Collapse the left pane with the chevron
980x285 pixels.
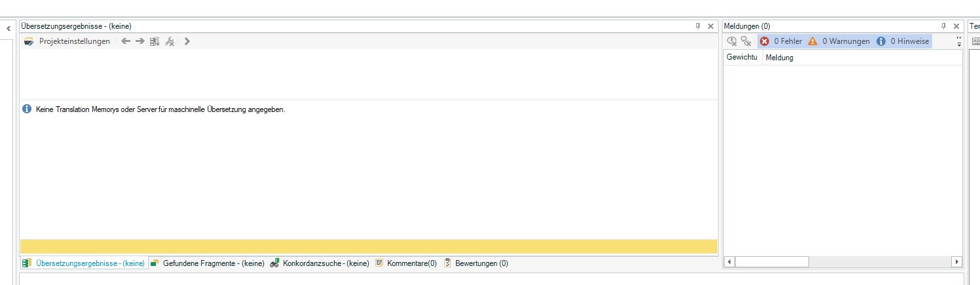click(x=9, y=28)
